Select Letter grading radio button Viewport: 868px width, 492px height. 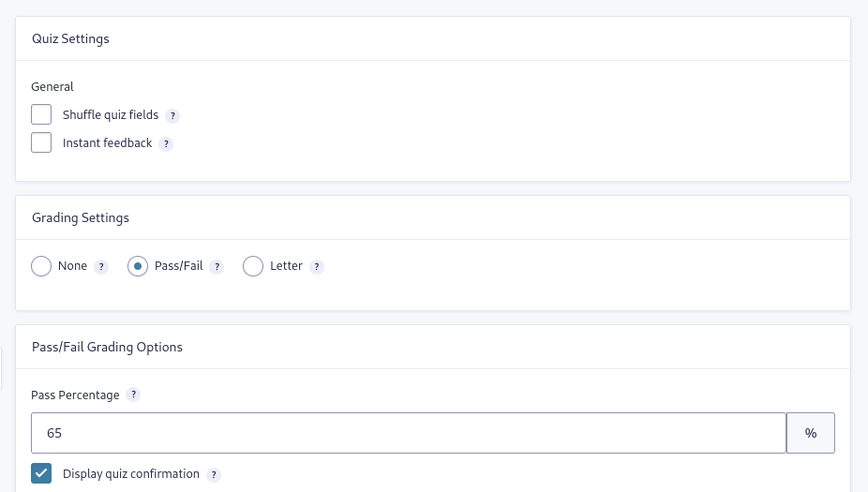pyautogui.click(x=253, y=266)
